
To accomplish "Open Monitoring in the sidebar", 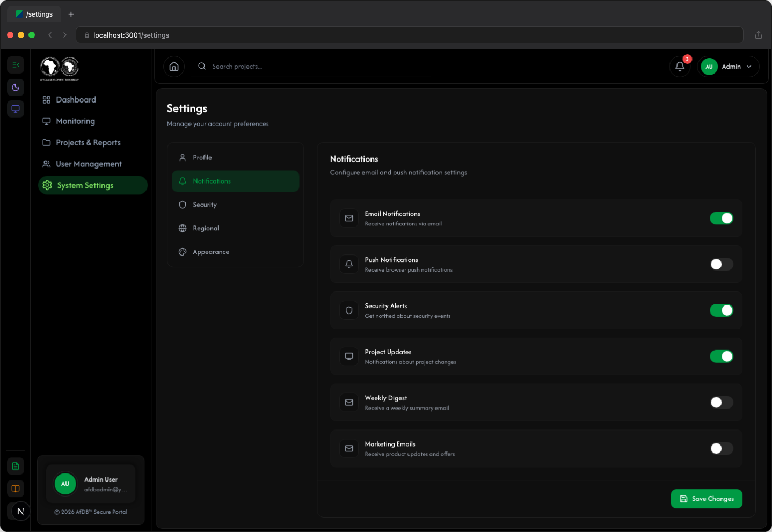I will (92, 121).
